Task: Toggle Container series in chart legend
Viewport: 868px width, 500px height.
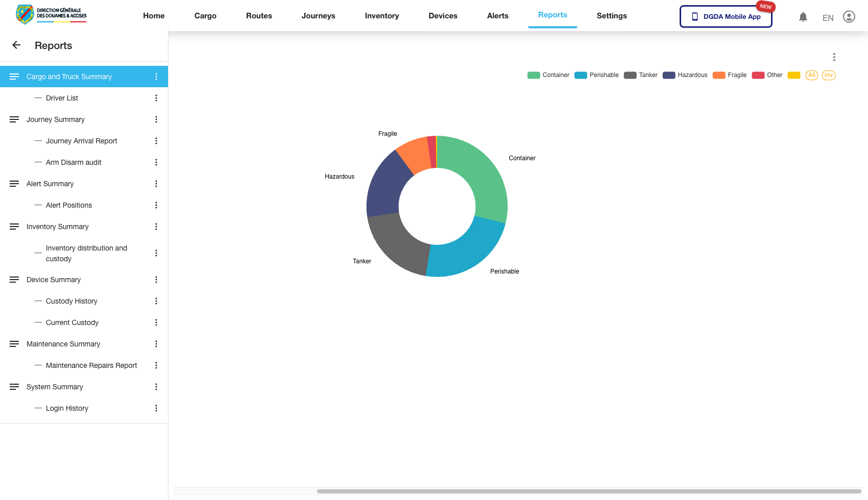Action: point(548,75)
